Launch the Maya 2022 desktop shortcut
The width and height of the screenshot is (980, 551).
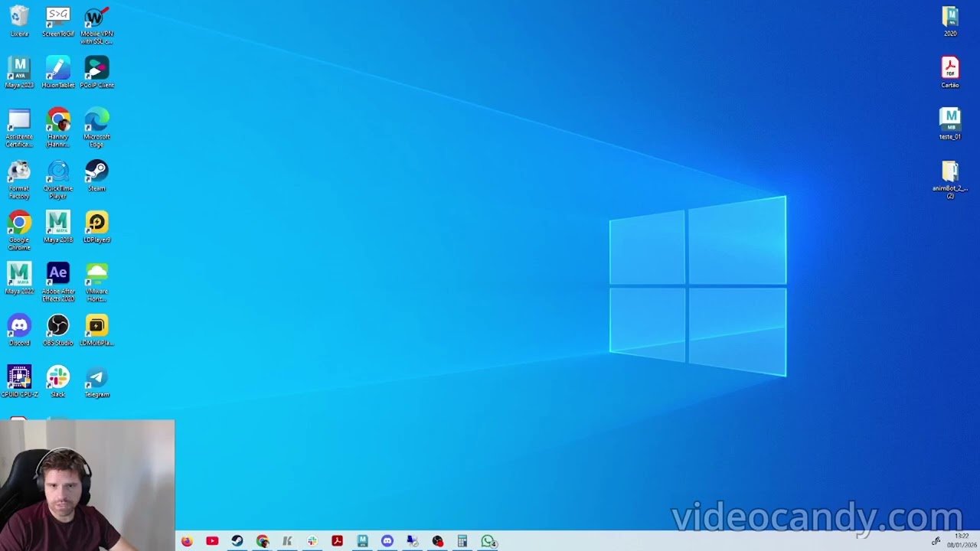pos(19,279)
